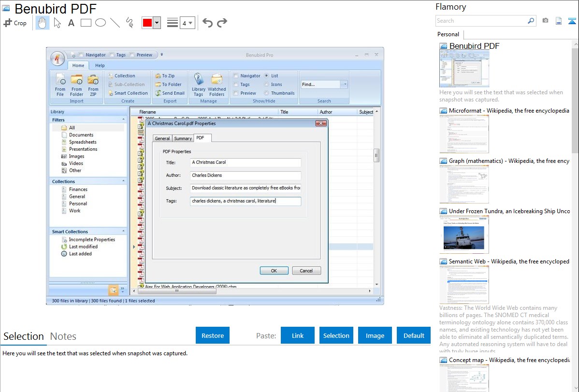Choose the freehand scribble tool
Image resolution: width=579 pixels, height=392 pixels.
coord(129,23)
